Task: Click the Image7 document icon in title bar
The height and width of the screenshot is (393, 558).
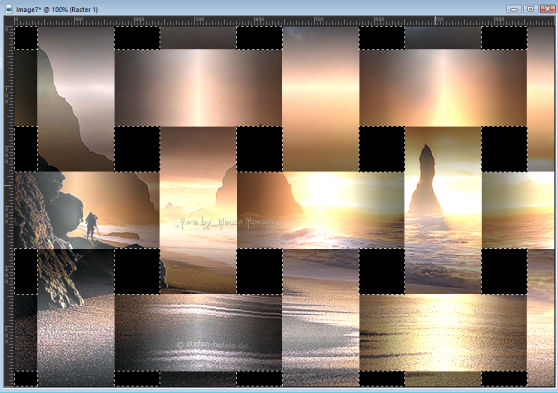Action: [9, 9]
